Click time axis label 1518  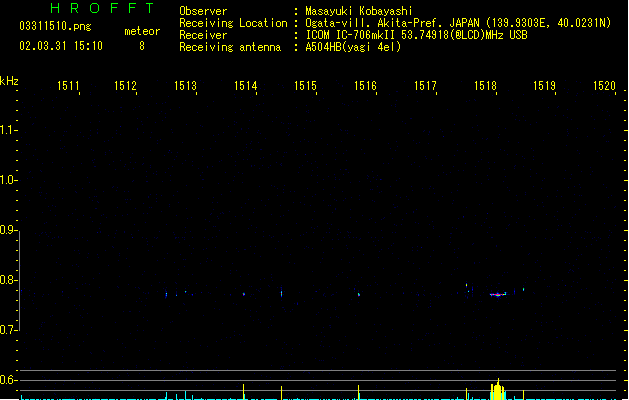coord(485,86)
